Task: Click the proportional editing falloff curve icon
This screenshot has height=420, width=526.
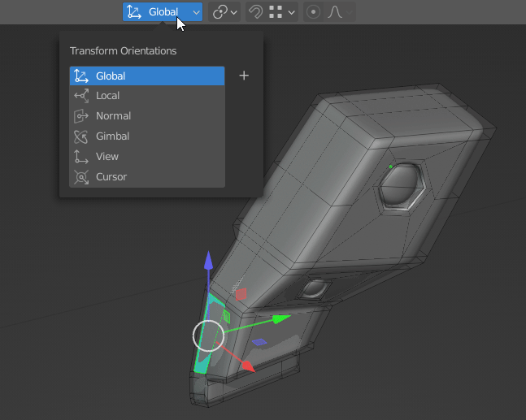Action: point(335,12)
